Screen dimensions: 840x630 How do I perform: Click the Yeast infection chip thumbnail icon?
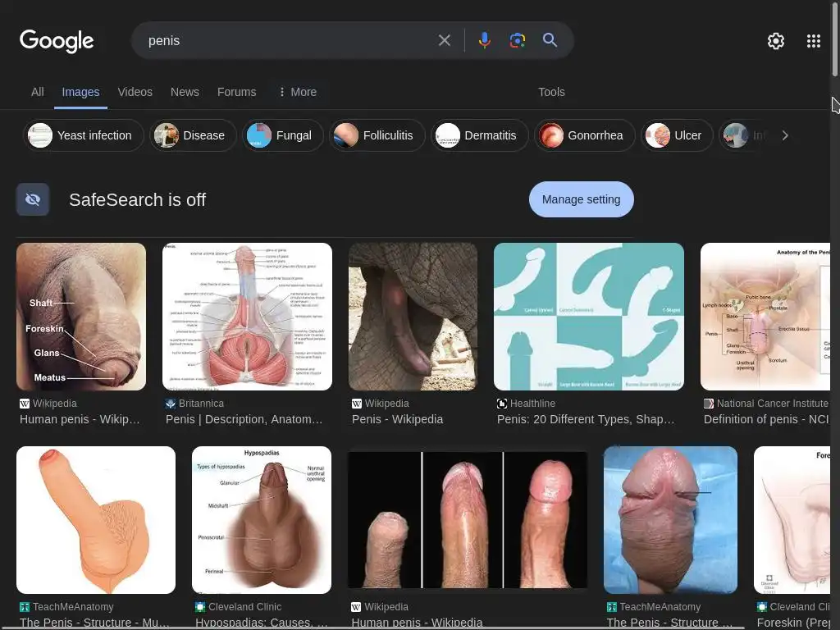[x=40, y=135]
